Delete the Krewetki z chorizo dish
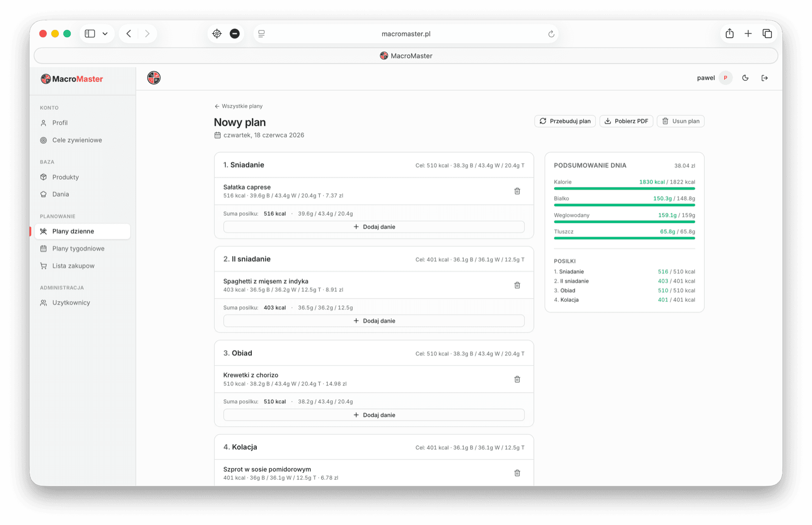 coord(517,379)
